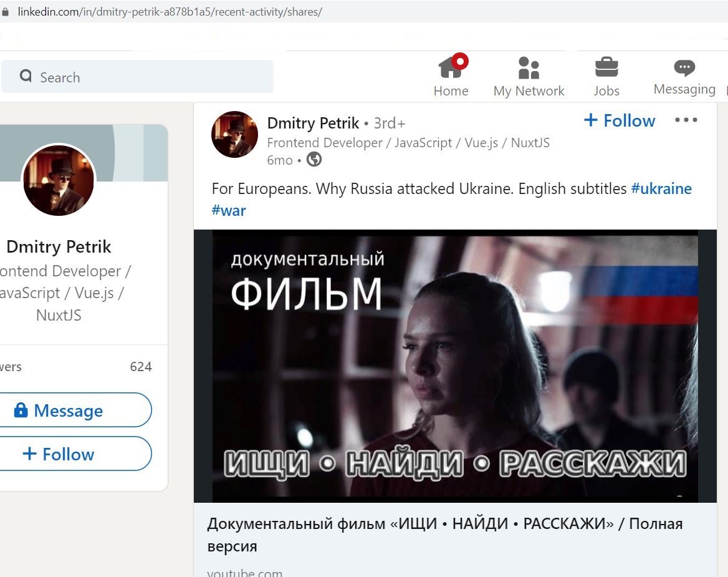Click the search magnifier icon
The image size is (728, 577).
coord(26,75)
